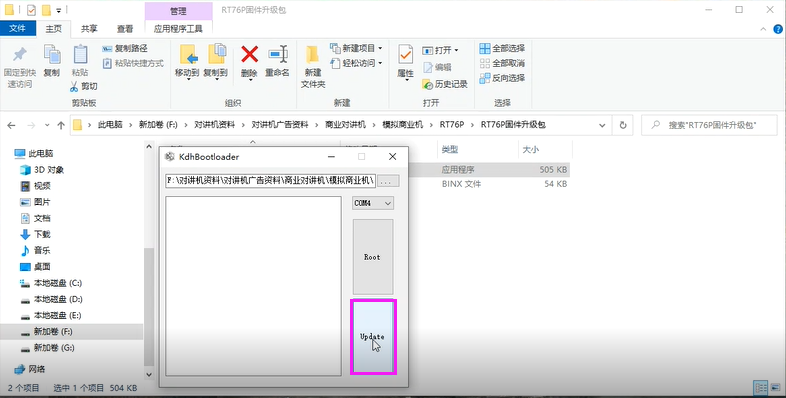Viewport: 786px width, 398px height.
Task: Open the 轻松访问 dropdown
Action: pos(356,63)
